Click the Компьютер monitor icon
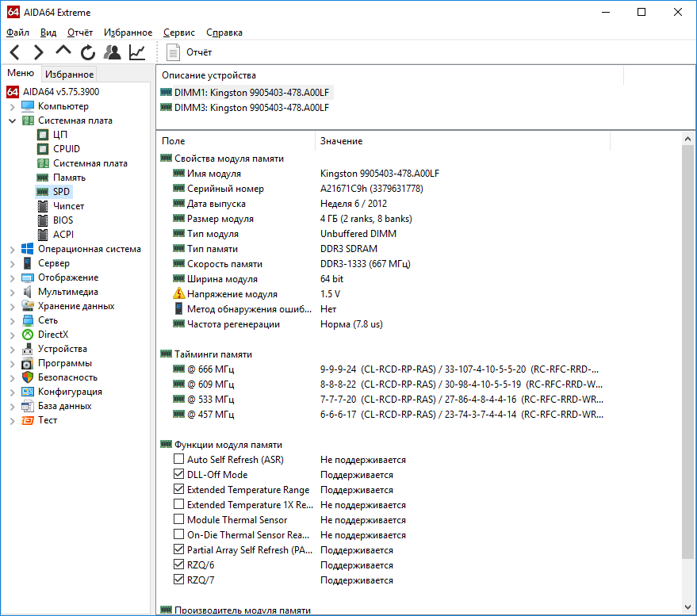This screenshot has width=697, height=616. 28,106
